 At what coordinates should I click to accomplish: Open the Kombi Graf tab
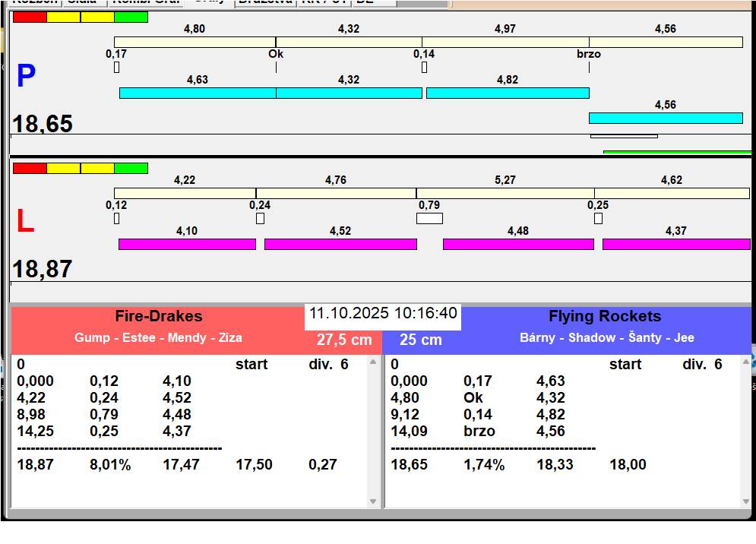click(144, 2)
